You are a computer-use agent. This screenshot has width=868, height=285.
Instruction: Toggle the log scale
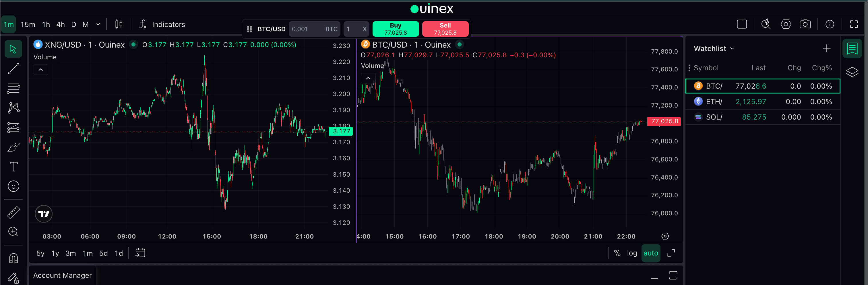coord(632,253)
